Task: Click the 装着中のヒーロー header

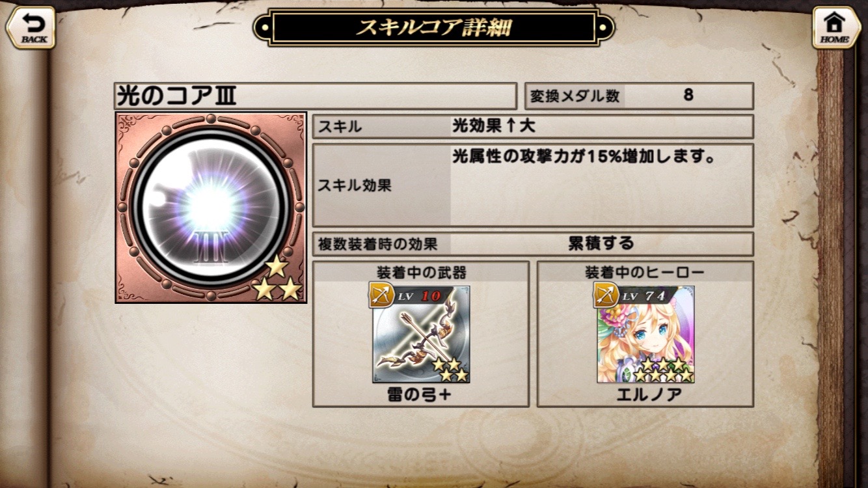Action: 645,272
